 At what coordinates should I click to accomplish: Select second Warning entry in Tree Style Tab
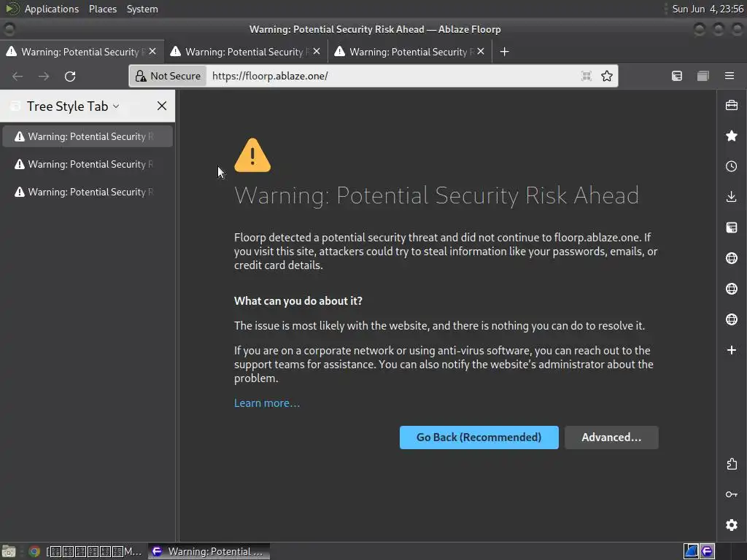(x=88, y=164)
